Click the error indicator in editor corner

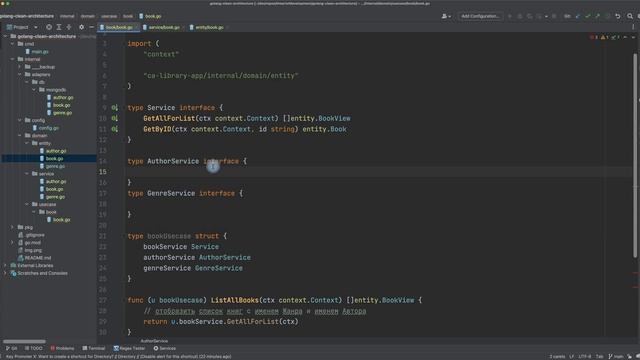[593, 38]
